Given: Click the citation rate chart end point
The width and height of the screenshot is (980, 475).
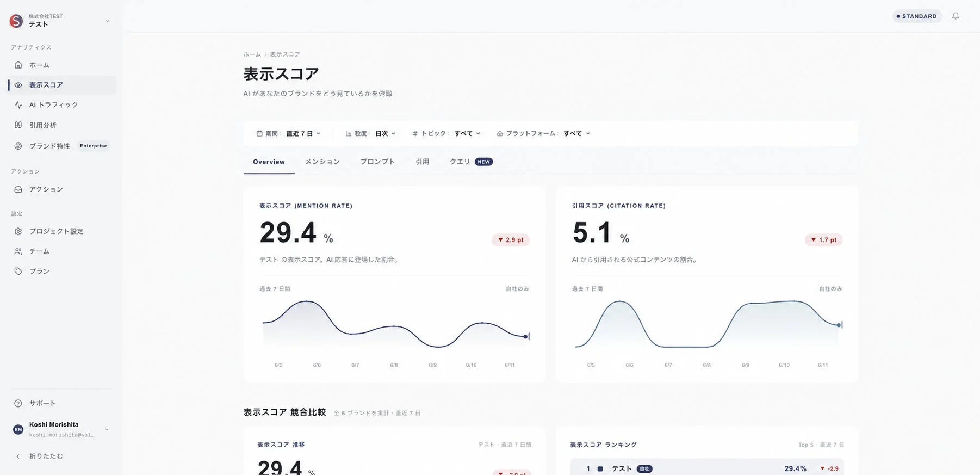Looking at the screenshot, I should pyautogui.click(x=839, y=325).
